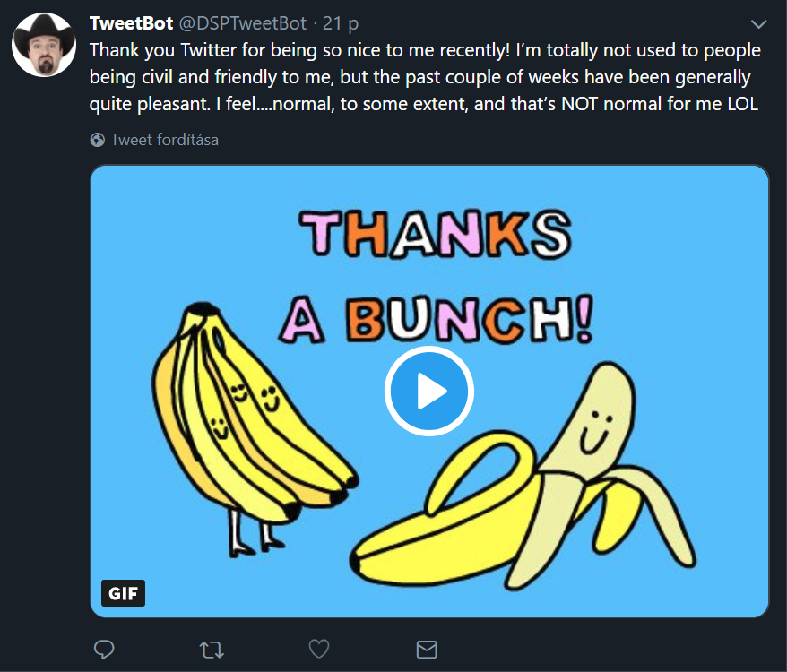Click the globe icon beside Tweet fordítása

(x=98, y=140)
